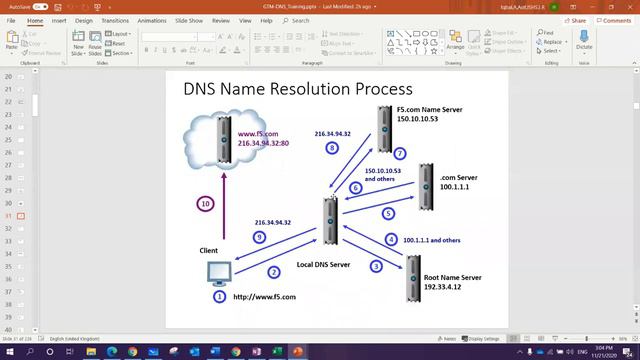The height and width of the screenshot is (360, 640).
Task: Click Increase Font Size icon
Action: [220, 37]
